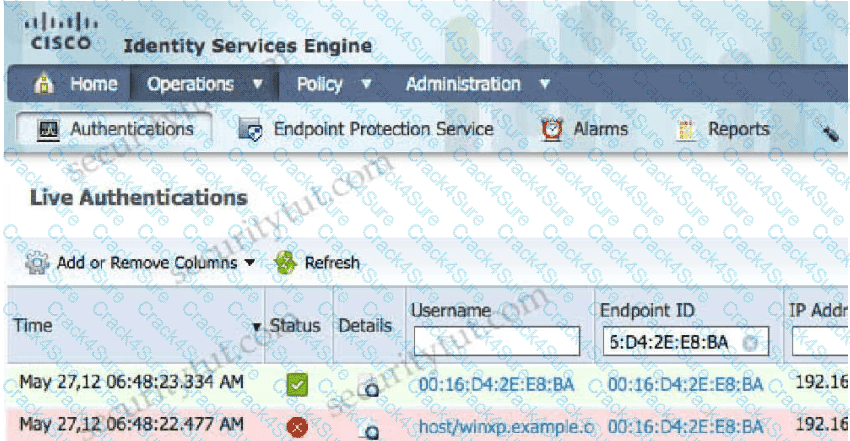The height and width of the screenshot is (441, 850).
Task: Open details of the successful authentication
Action: coord(371,386)
